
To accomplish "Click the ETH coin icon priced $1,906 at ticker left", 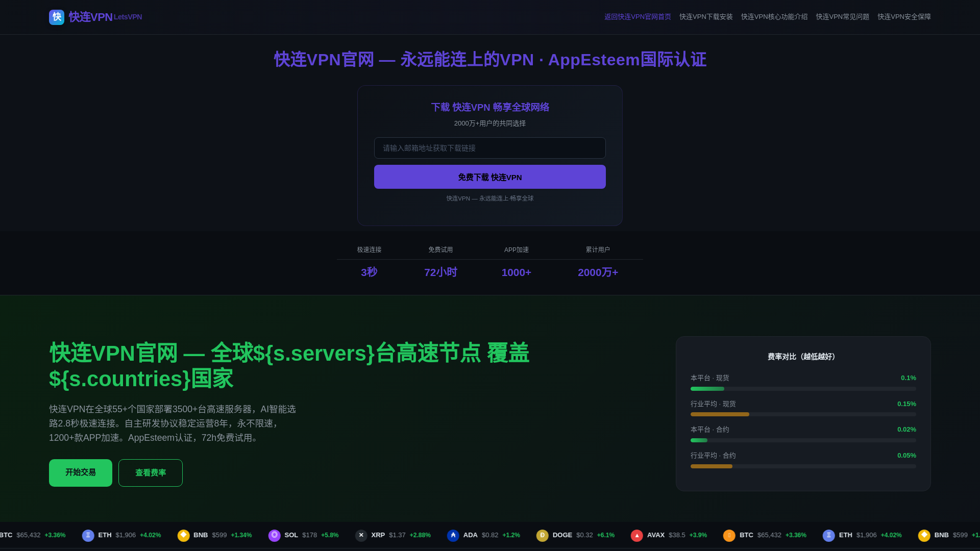I will click(x=88, y=536).
